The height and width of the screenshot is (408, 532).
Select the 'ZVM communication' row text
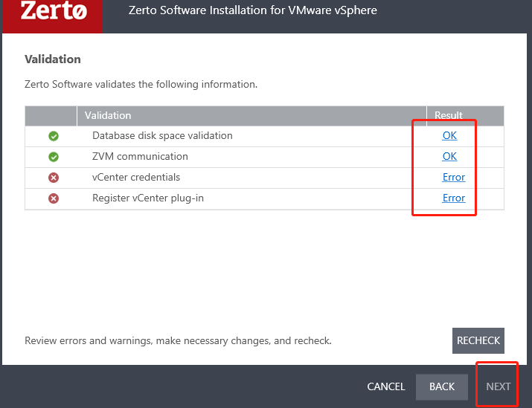(140, 156)
